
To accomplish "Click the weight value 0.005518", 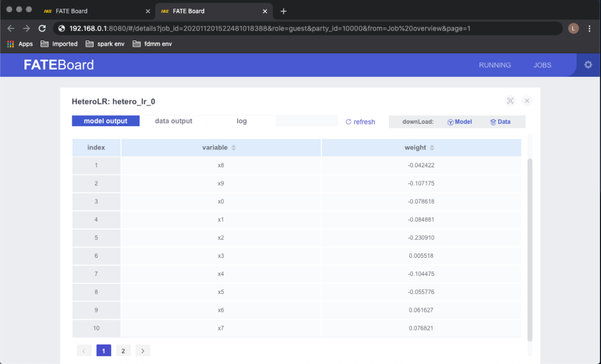I will click(x=421, y=256).
